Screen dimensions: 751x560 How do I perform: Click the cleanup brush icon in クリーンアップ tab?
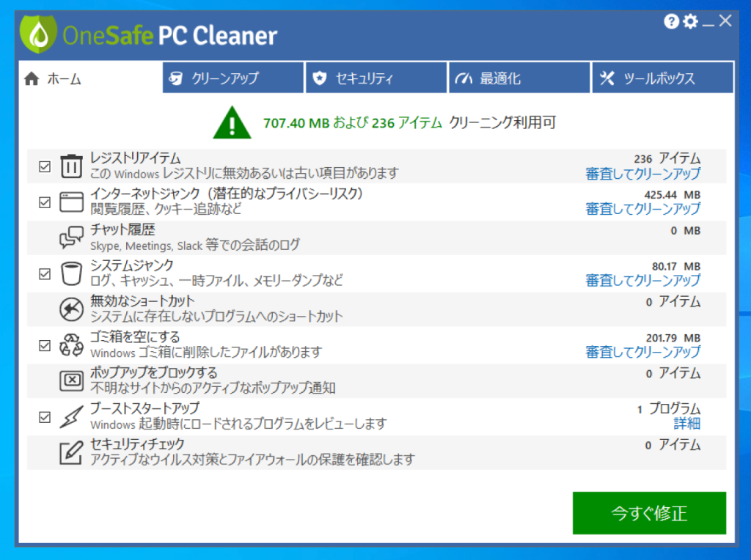coord(176,78)
